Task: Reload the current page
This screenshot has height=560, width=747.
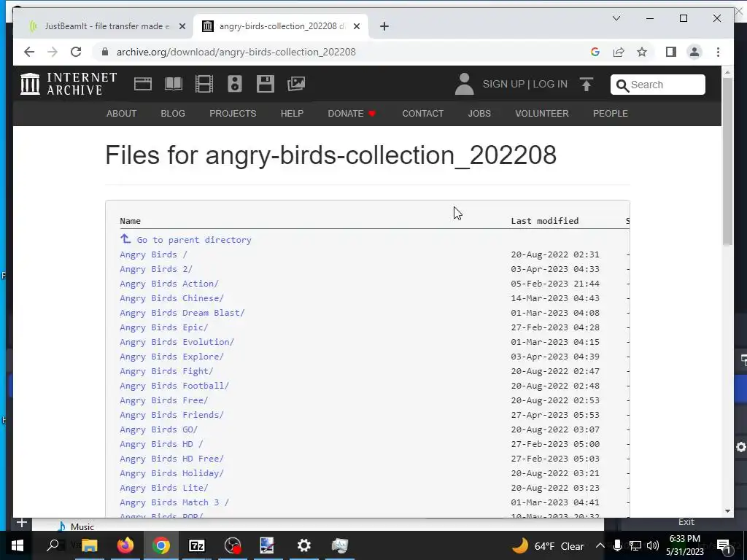Action: pos(76,52)
